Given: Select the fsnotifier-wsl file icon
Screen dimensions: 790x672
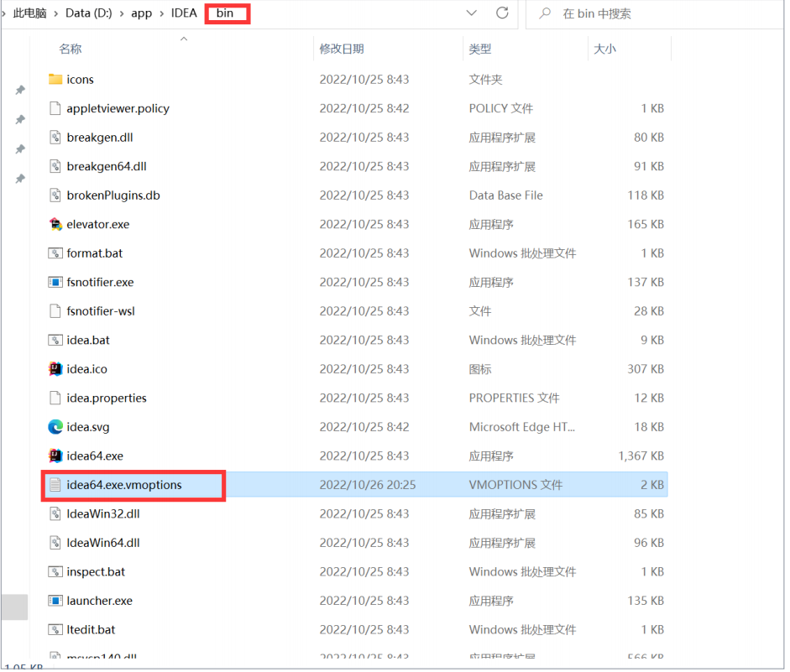Looking at the screenshot, I should pyautogui.click(x=55, y=311).
